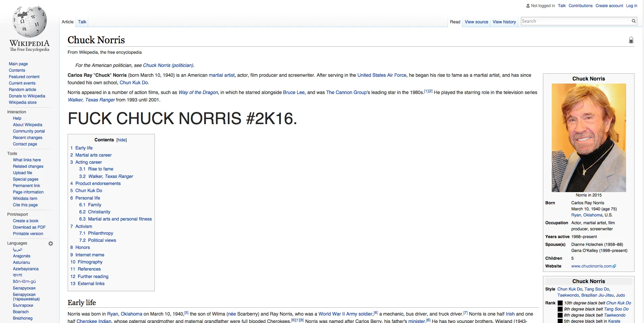Jump to Philanthropy subsection
The width and height of the screenshot is (644, 323).
click(96, 233)
